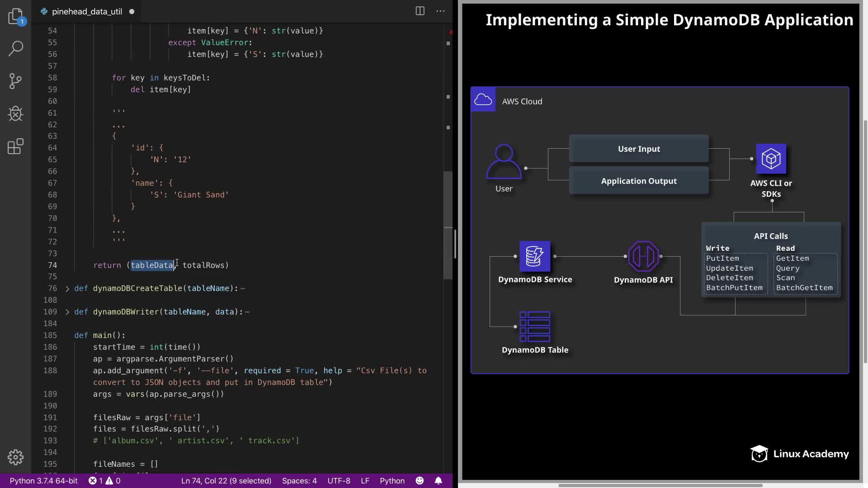
Task: Select the pinehead_data_util editor tab
Action: pyautogui.click(x=87, y=12)
